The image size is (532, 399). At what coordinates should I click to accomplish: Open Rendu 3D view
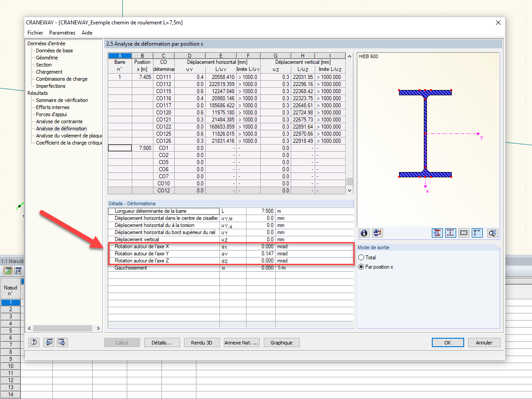(x=202, y=343)
